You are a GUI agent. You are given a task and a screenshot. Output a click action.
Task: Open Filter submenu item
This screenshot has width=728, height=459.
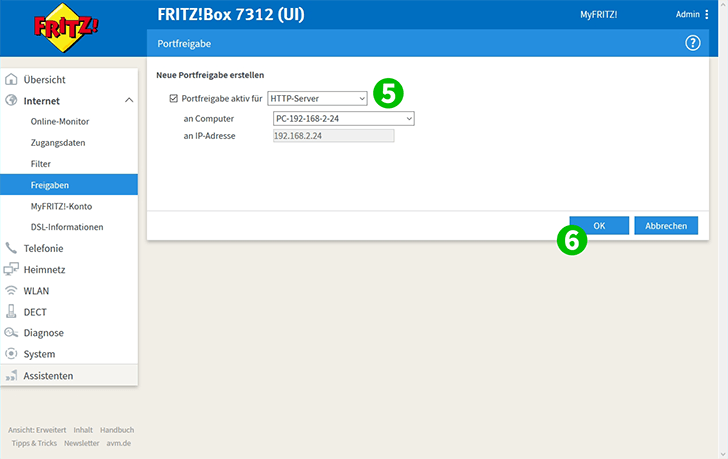click(x=40, y=163)
